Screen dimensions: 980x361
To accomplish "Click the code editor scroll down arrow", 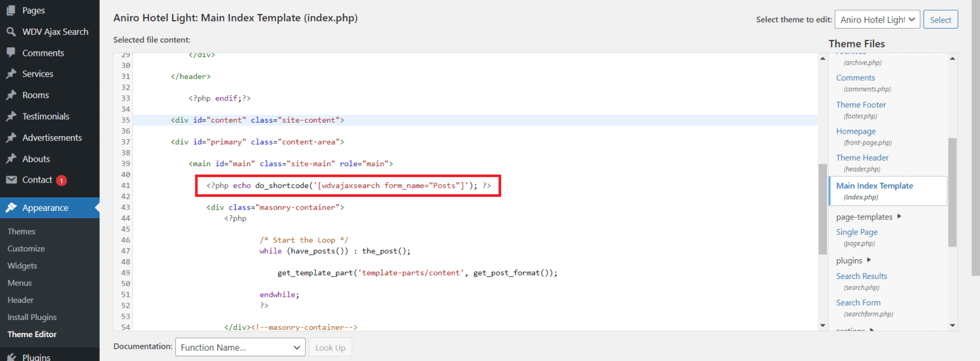I will pyautogui.click(x=823, y=325).
